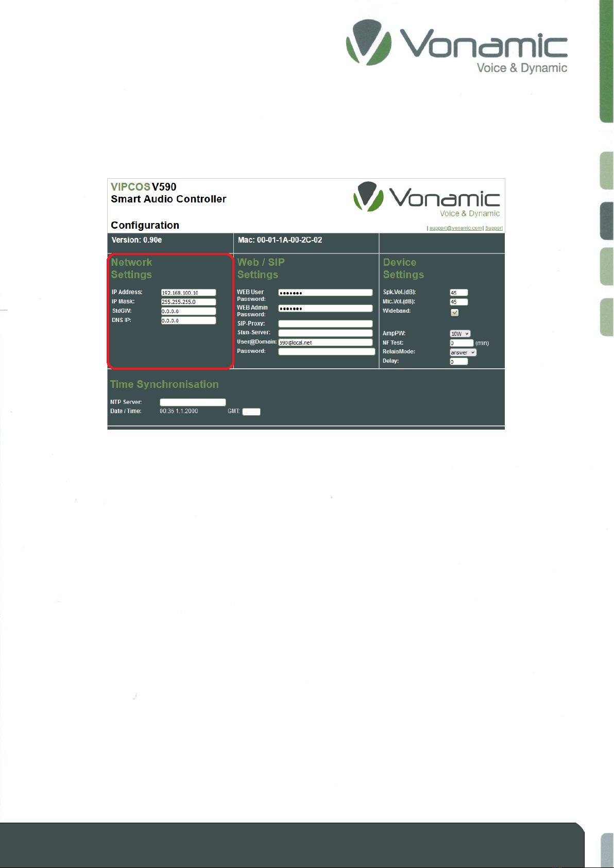Open the RelaisMode answer dropdown
The height and width of the screenshot is (868, 614).
463,352
